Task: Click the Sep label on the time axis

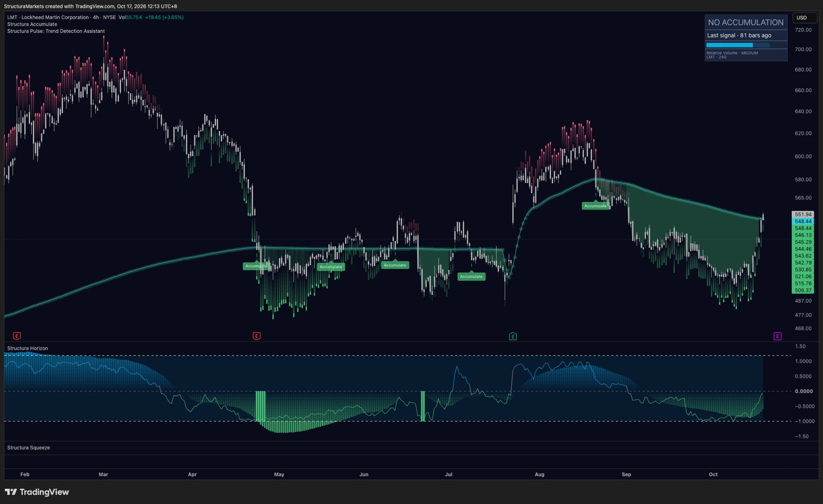Action: tap(626, 474)
